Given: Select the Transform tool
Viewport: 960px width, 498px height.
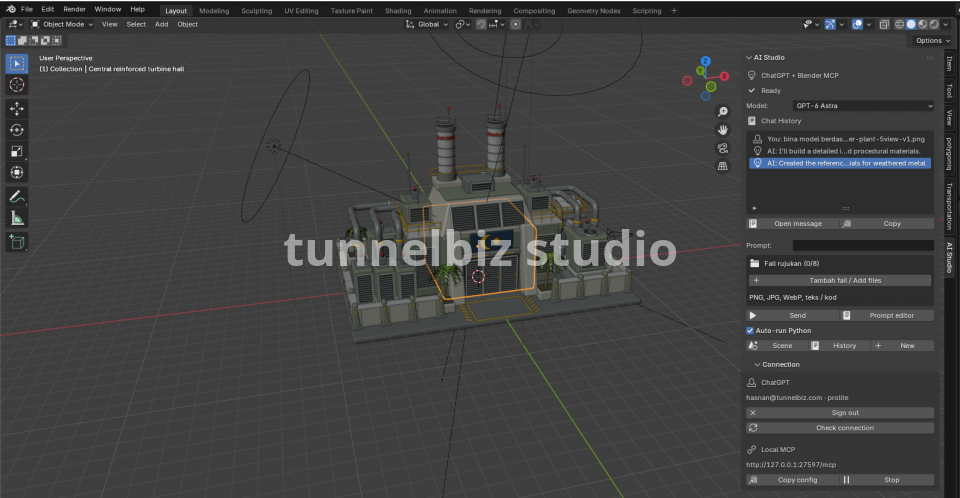Looking at the screenshot, I should tap(17, 172).
